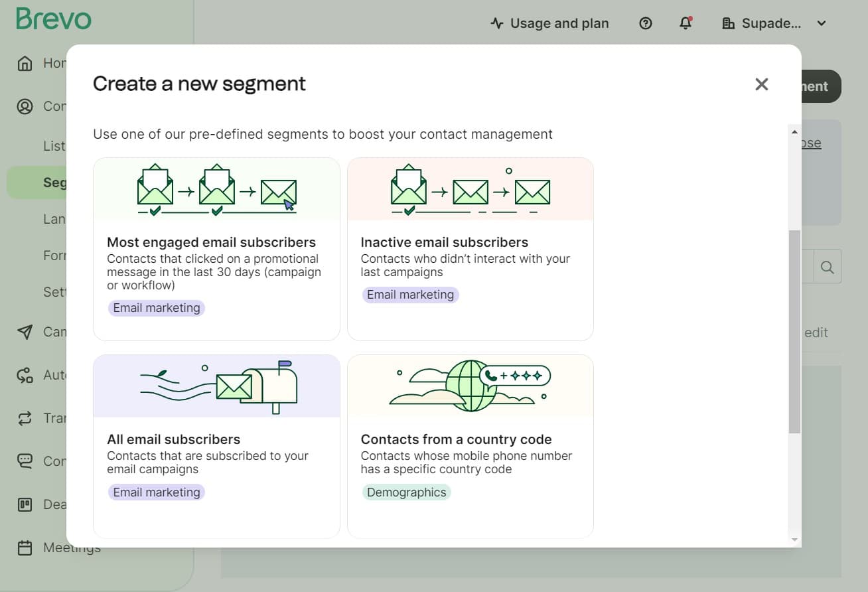Open Usage and plan
The width and height of the screenshot is (868, 592).
click(x=549, y=23)
